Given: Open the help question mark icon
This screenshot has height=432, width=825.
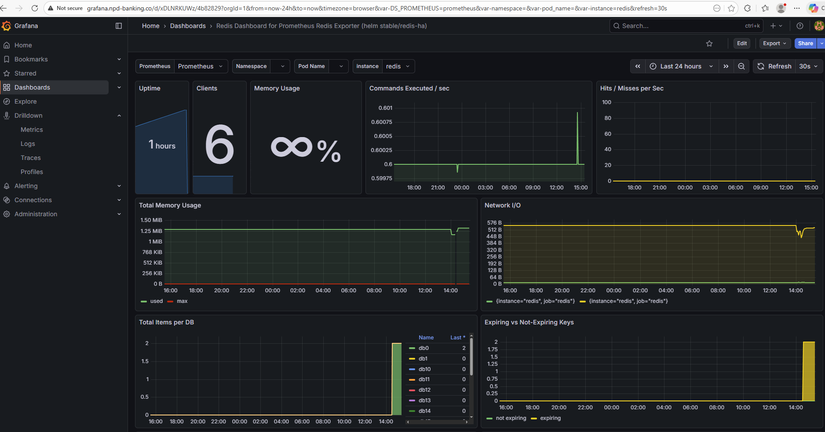Looking at the screenshot, I should [x=799, y=26].
